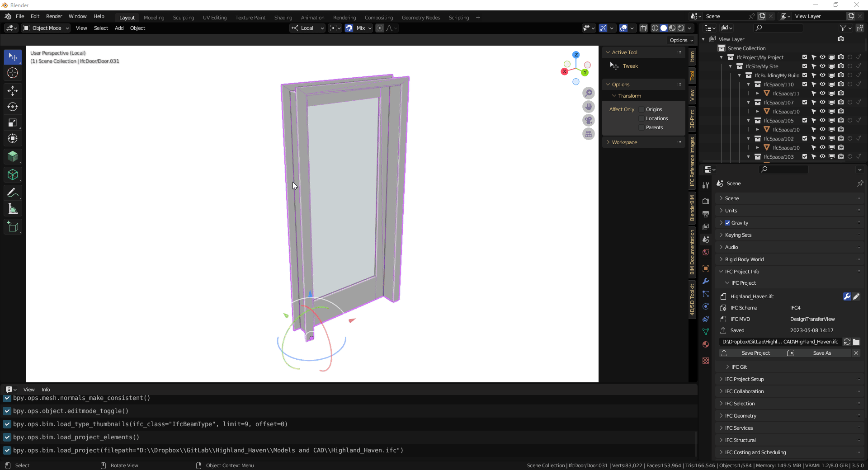Screen dimensions: 868x470
Task: Select the Rotate tool
Action: tap(13, 107)
